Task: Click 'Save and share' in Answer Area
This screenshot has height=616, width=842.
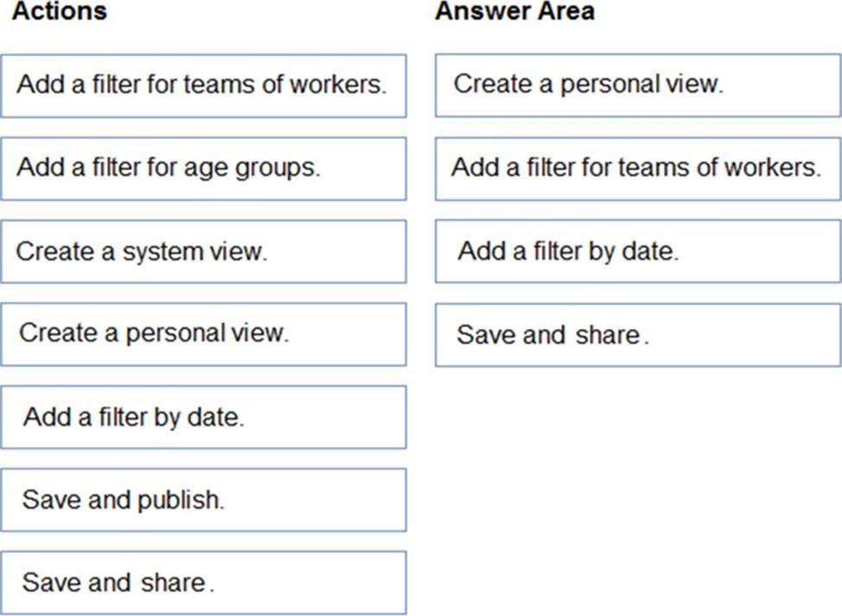Action: pos(638,335)
